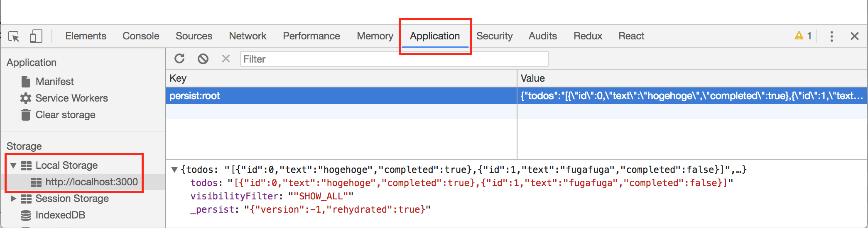Click the clear all circle-slash icon
Viewport: 868px width, 228px height.
coord(203,59)
